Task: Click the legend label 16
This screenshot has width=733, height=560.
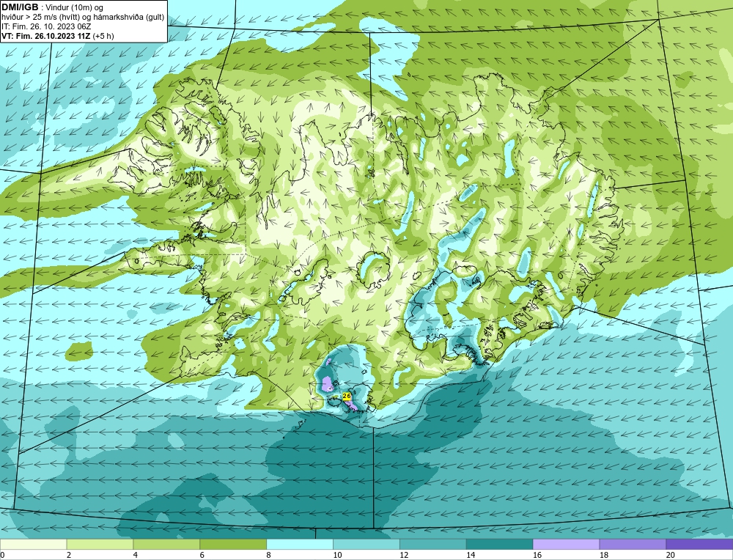Action: [537, 556]
